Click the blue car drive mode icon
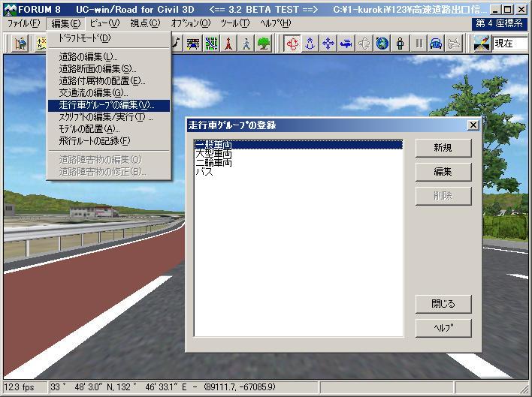The height and width of the screenshot is (397, 532). point(436,44)
